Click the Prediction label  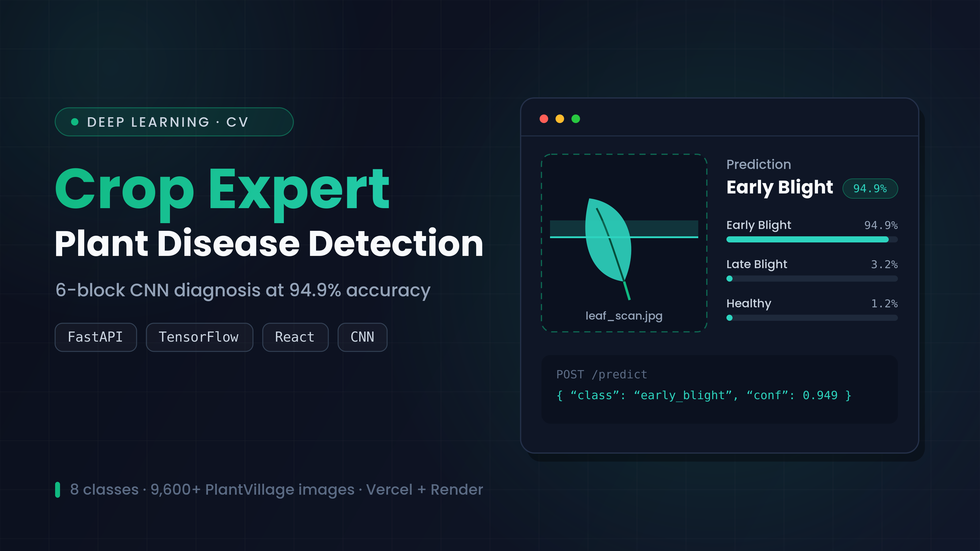[759, 164]
